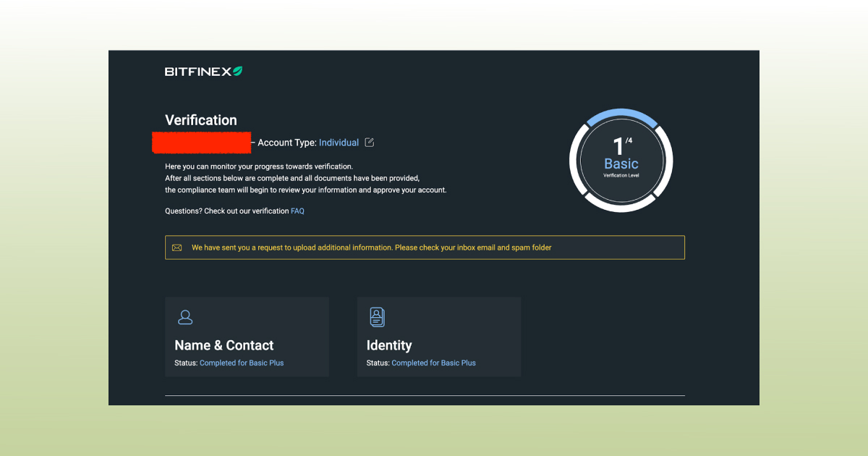Click the upload information warning banner
Screen dimensions: 868x456
pyautogui.click(x=425, y=247)
